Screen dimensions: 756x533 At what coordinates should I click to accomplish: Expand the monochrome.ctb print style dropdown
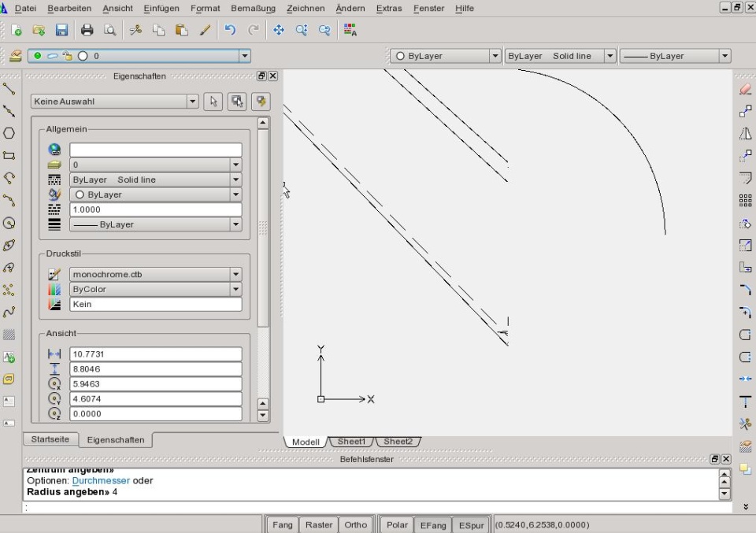[235, 275]
